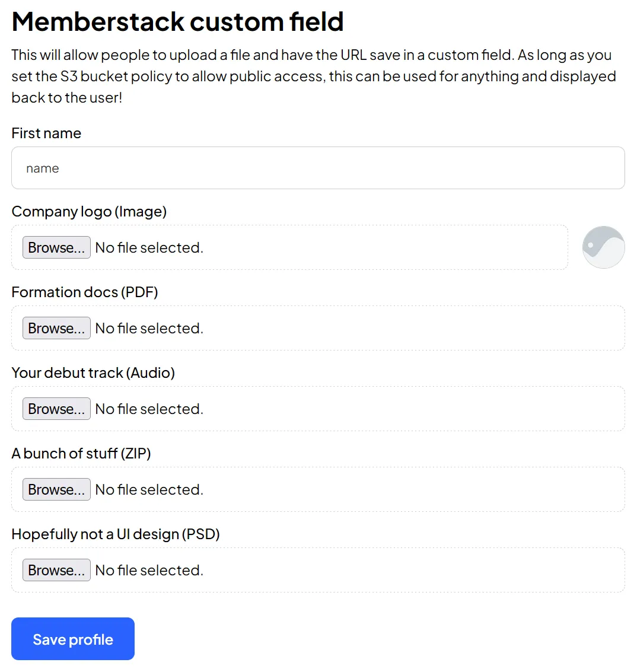
Task: Browse for a Formation docs PDF
Action: tap(56, 328)
